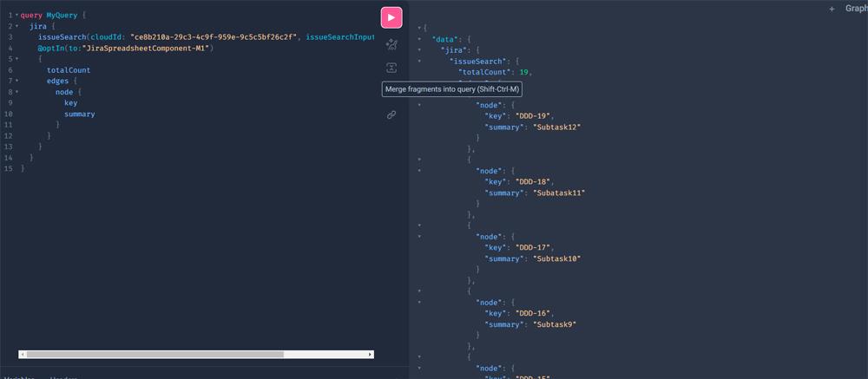This screenshot has width=868, height=379.
Task: Prettify the query with the magic wand icon
Action: click(391, 44)
